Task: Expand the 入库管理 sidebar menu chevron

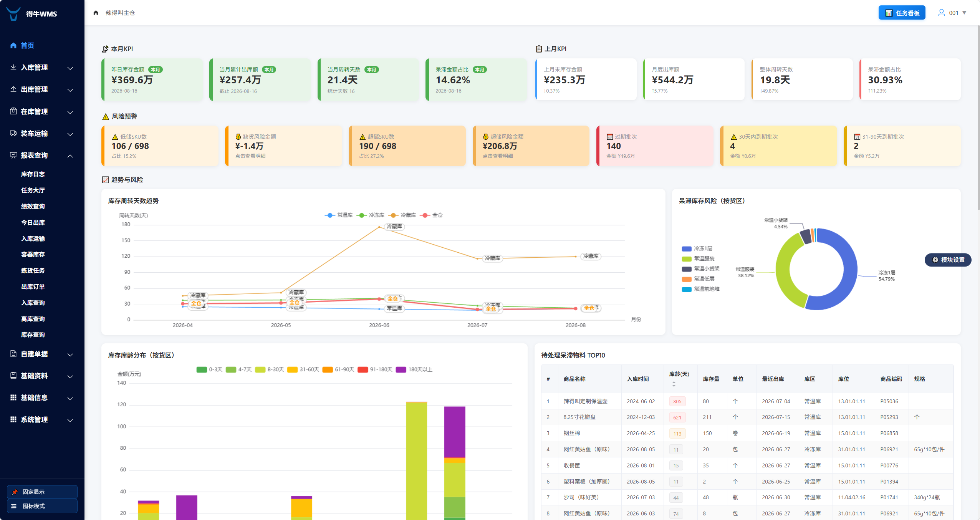Action: coord(70,68)
